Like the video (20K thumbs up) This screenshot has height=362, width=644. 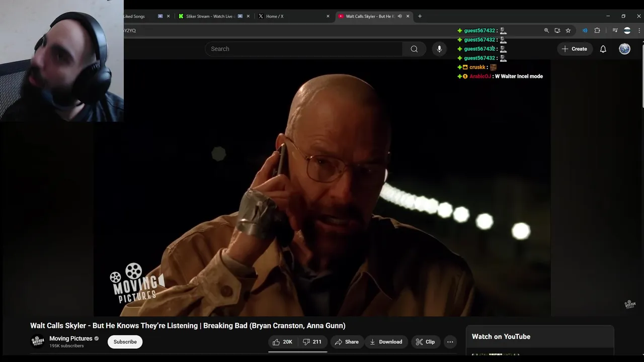click(x=283, y=342)
